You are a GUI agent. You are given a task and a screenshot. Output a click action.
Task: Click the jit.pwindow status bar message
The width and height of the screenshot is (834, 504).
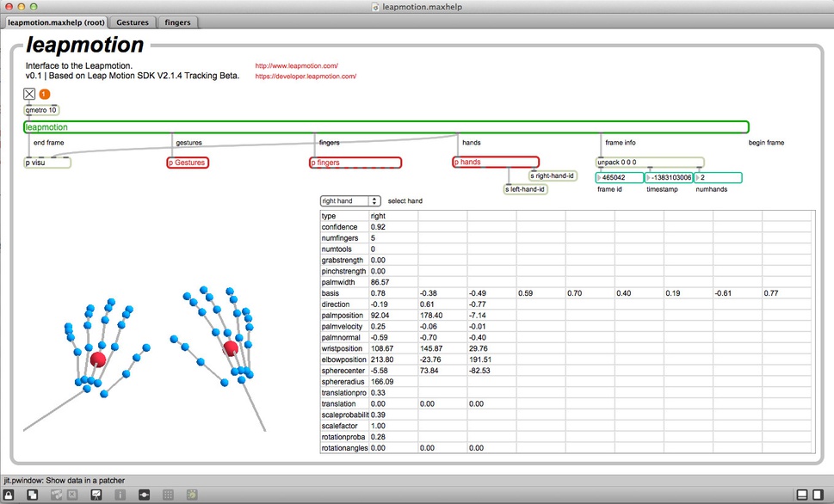(x=65, y=480)
